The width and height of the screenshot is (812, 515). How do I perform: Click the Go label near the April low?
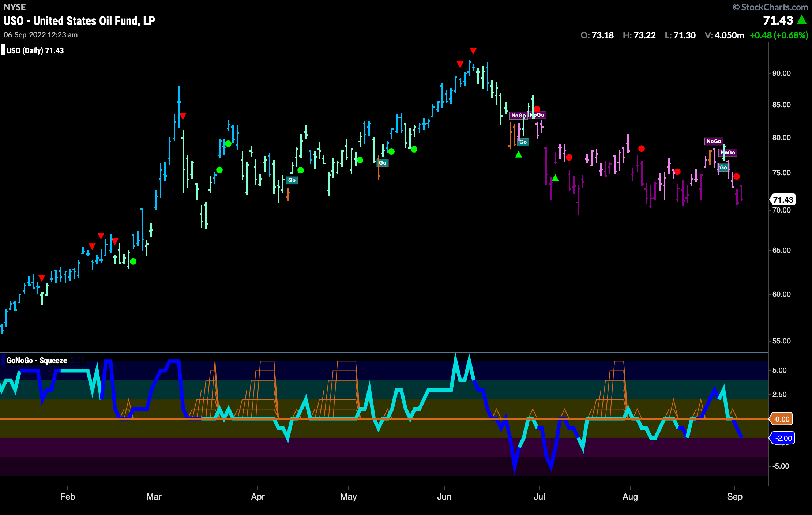click(x=292, y=180)
